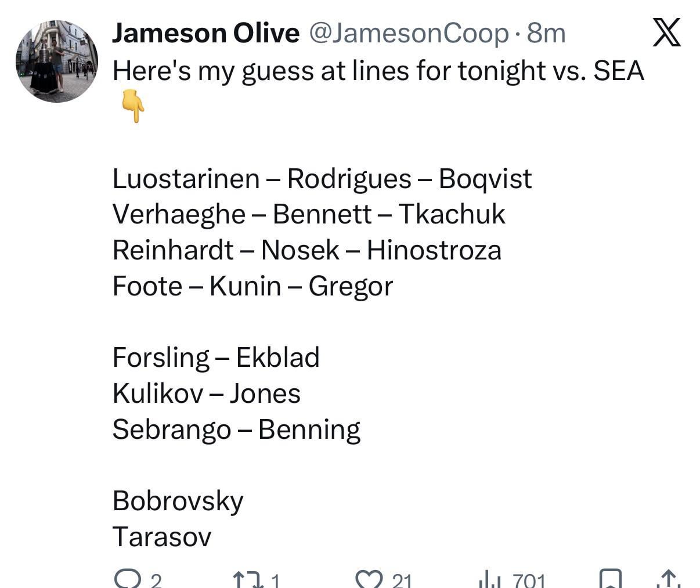Click the repost count of 1

(275, 580)
